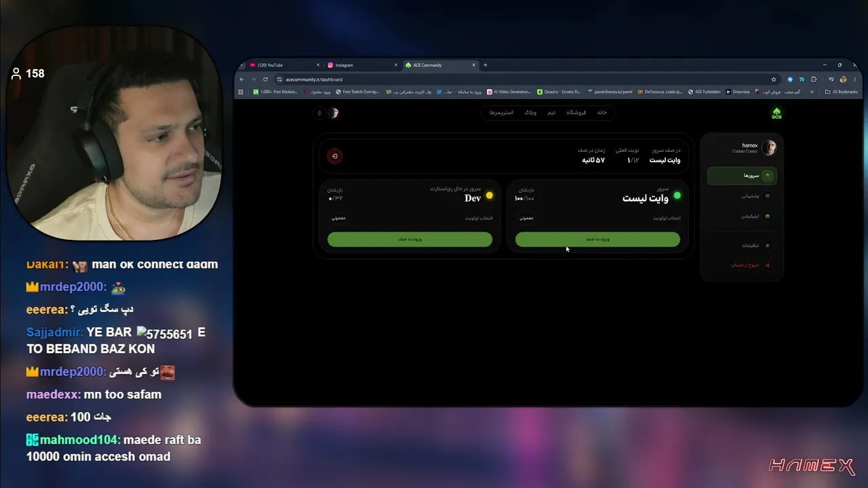
Task: Switch to the (120) YouTube tab
Action: [x=285, y=65]
